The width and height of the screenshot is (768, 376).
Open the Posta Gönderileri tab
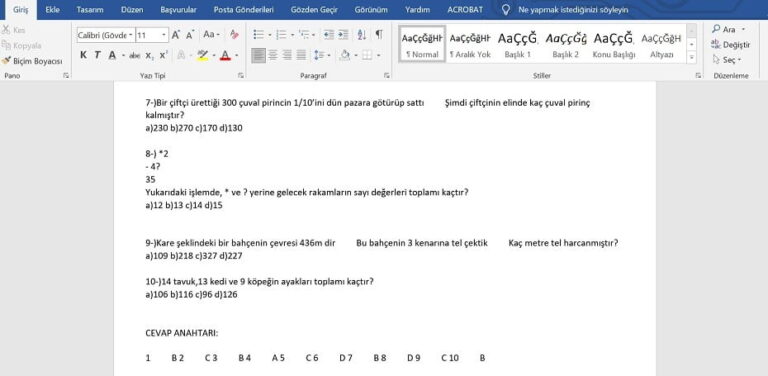[243, 10]
